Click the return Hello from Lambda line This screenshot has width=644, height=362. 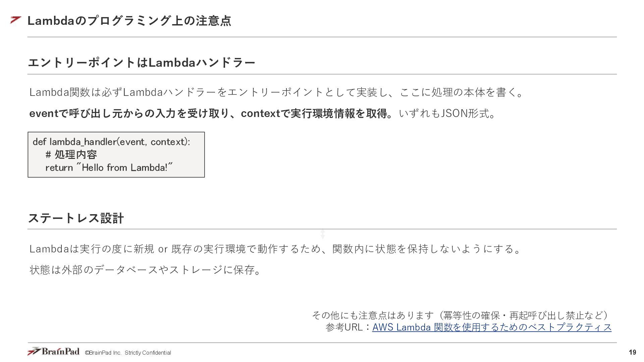coord(109,167)
